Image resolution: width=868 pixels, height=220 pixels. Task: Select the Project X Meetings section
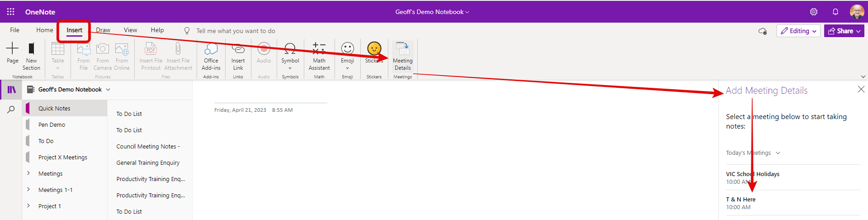tap(66, 157)
